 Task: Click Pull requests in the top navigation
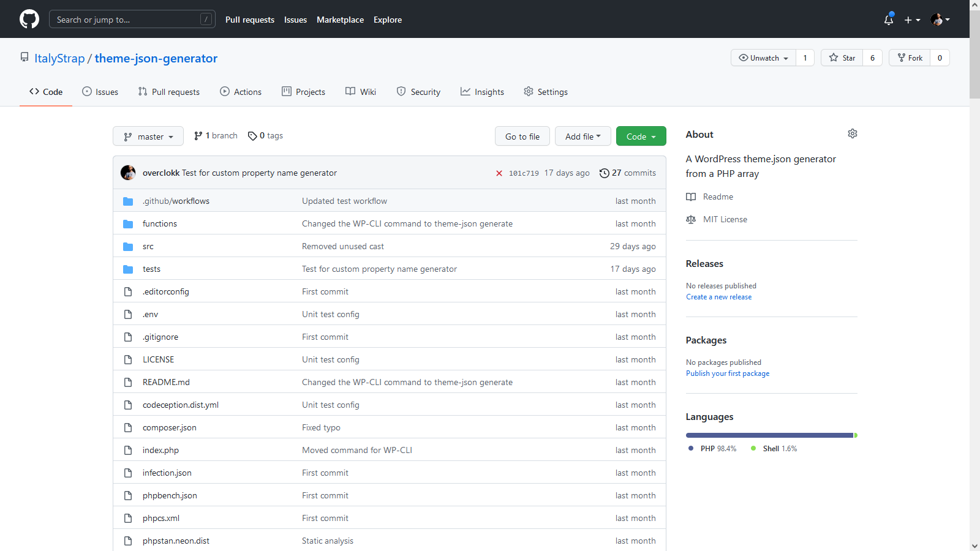pyautogui.click(x=250, y=20)
